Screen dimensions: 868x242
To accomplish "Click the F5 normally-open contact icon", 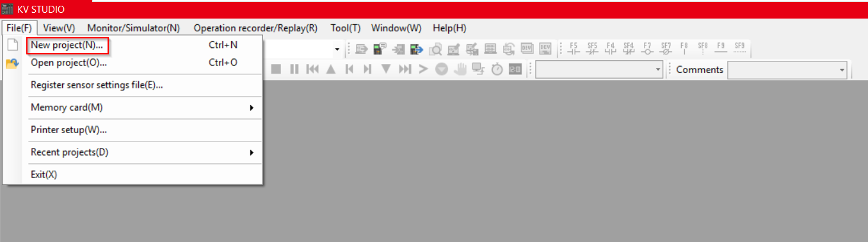I will coord(574,48).
